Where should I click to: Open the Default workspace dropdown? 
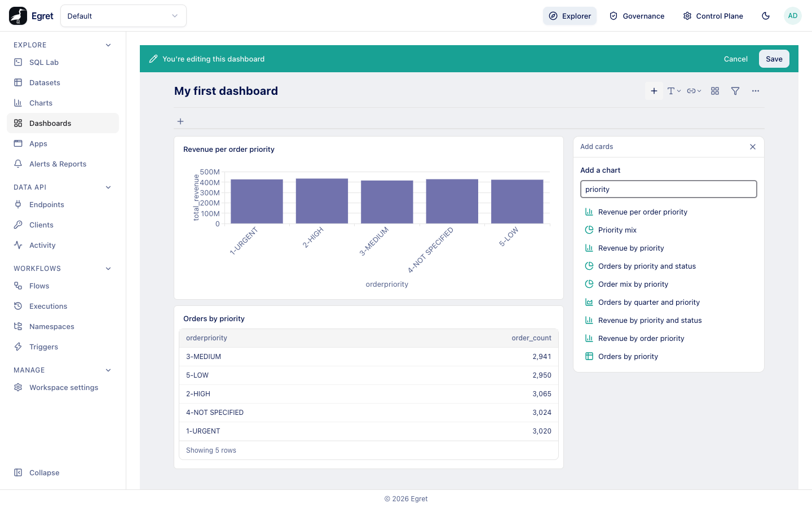tap(123, 16)
